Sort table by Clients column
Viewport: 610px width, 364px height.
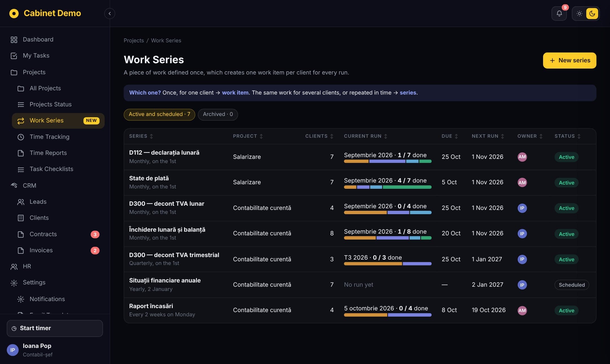coord(319,136)
